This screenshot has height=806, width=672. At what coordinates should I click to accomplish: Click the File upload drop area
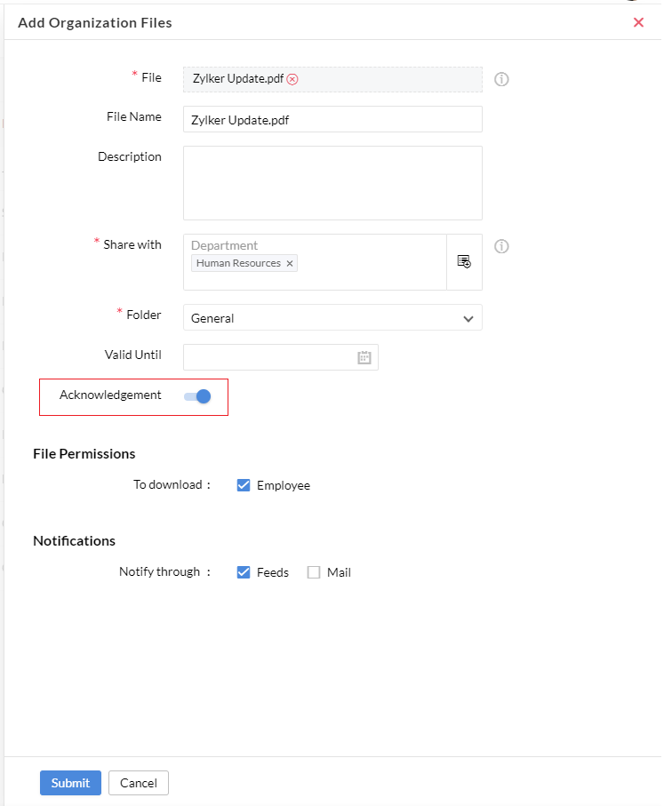(x=332, y=79)
